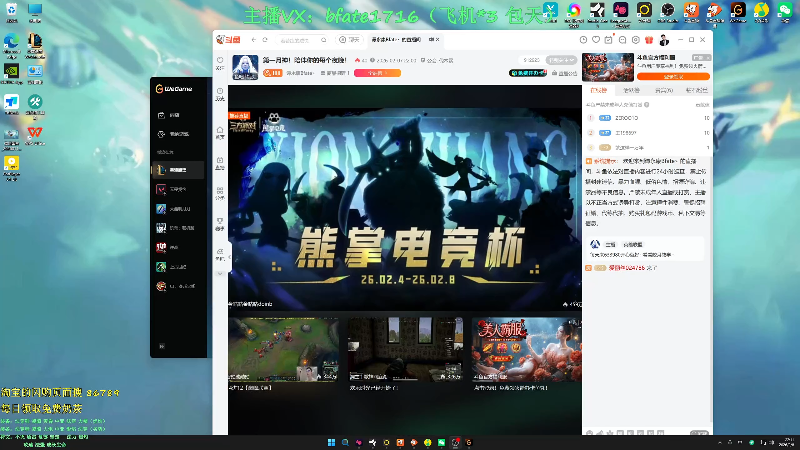800x450 pixels.
Task: Open followed streamers heart icon
Action: pyautogui.click(x=596, y=39)
